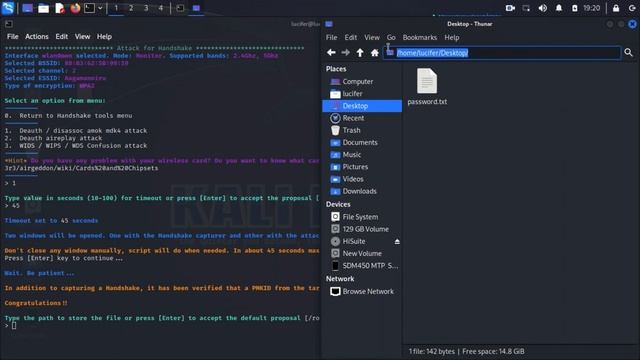This screenshot has width=640, height=360.
Task: Click the search magnifier icon in Thunar
Action: [629, 53]
